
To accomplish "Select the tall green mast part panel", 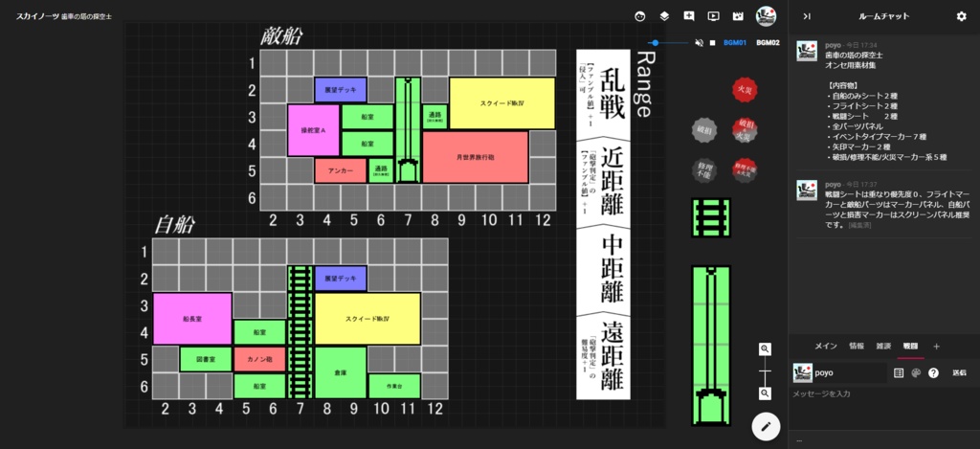I will tap(711, 346).
